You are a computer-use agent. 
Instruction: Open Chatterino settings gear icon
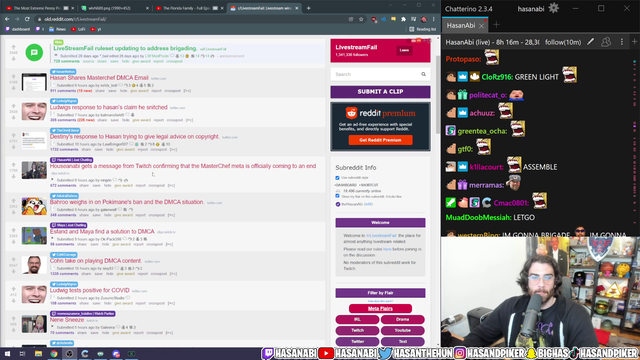[x=553, y=8]
